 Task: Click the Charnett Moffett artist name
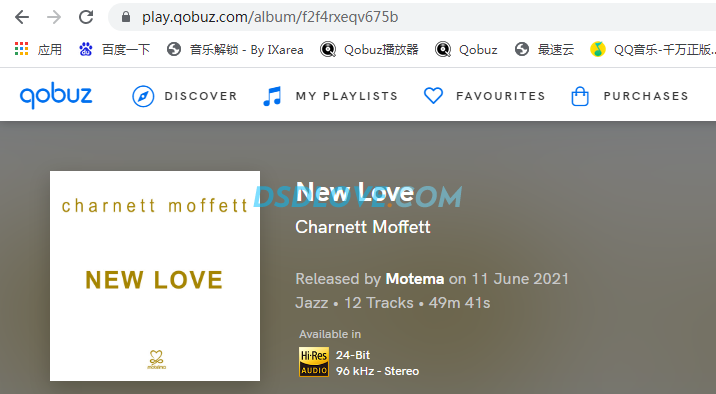(x=363, y=227)
